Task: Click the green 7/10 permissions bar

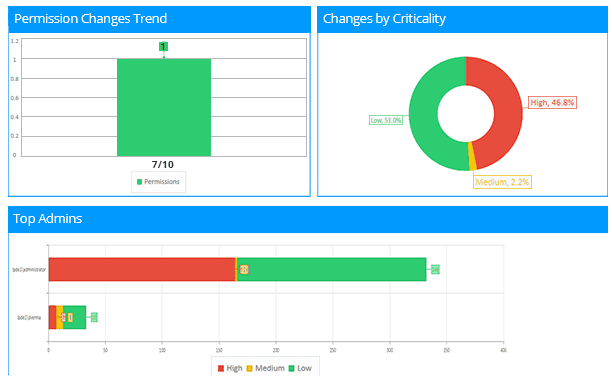Action: (x=164, y=108)
